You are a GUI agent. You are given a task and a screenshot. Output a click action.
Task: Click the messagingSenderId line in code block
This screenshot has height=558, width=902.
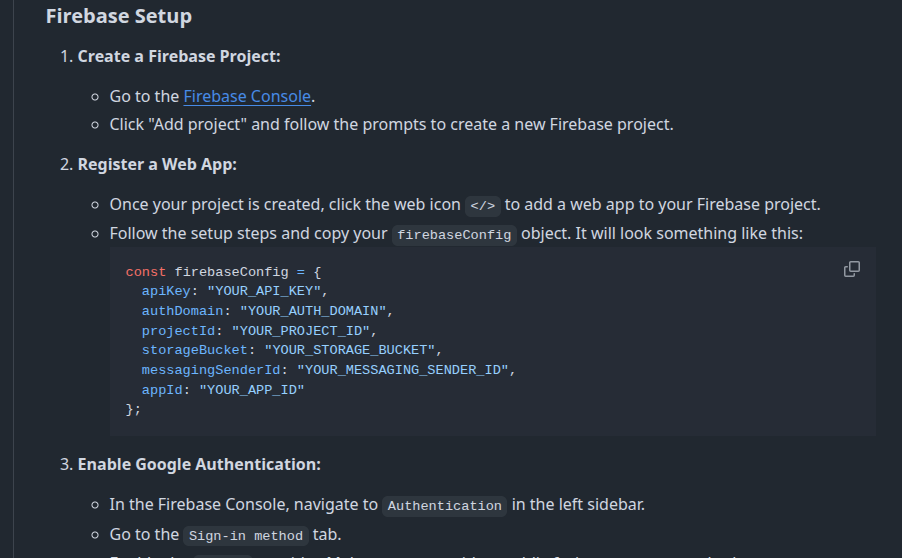tap(328, 370)
